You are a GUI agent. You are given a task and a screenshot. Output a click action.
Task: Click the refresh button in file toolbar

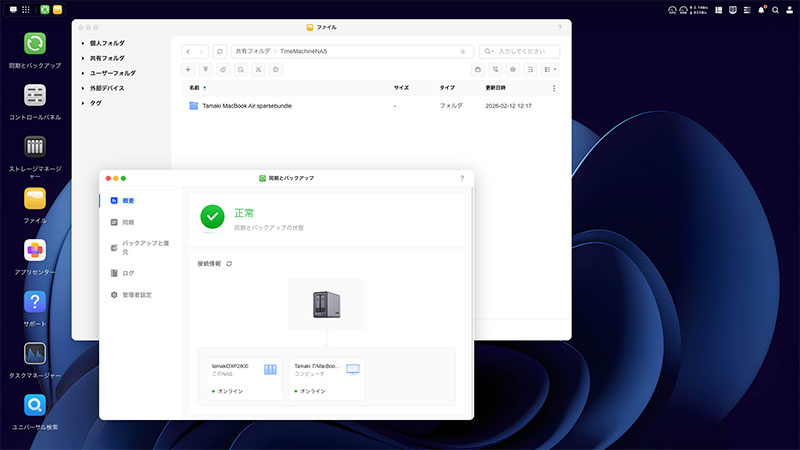(219, 50)
